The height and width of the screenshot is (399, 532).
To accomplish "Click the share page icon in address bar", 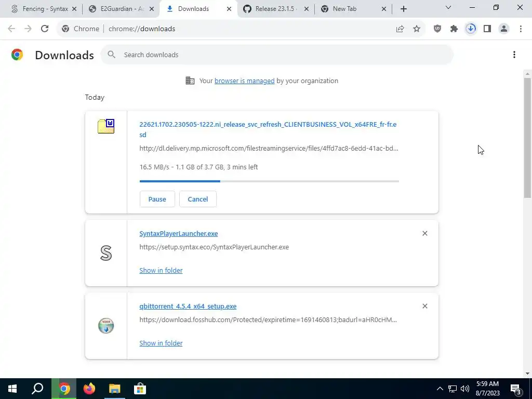I will (400, 29).
